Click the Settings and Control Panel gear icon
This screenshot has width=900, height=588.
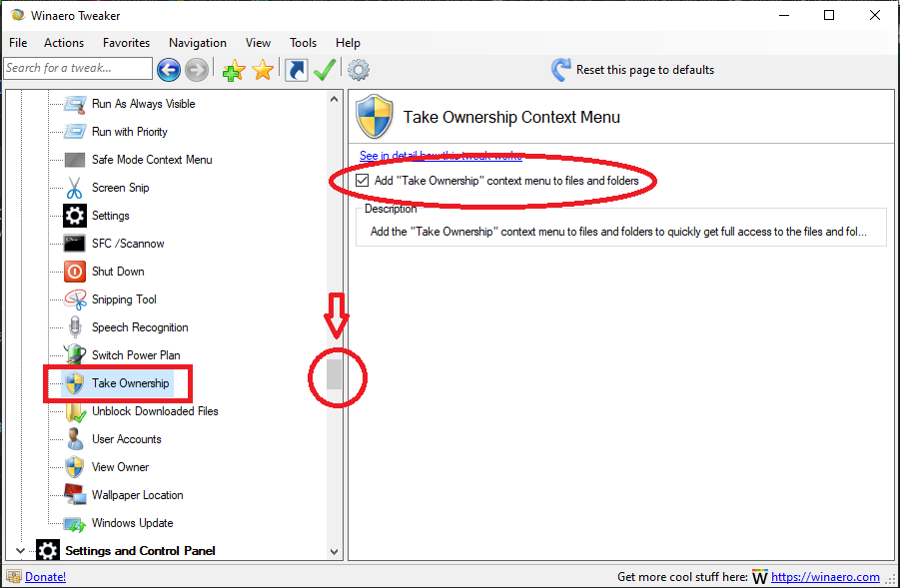tap(48, 551)
